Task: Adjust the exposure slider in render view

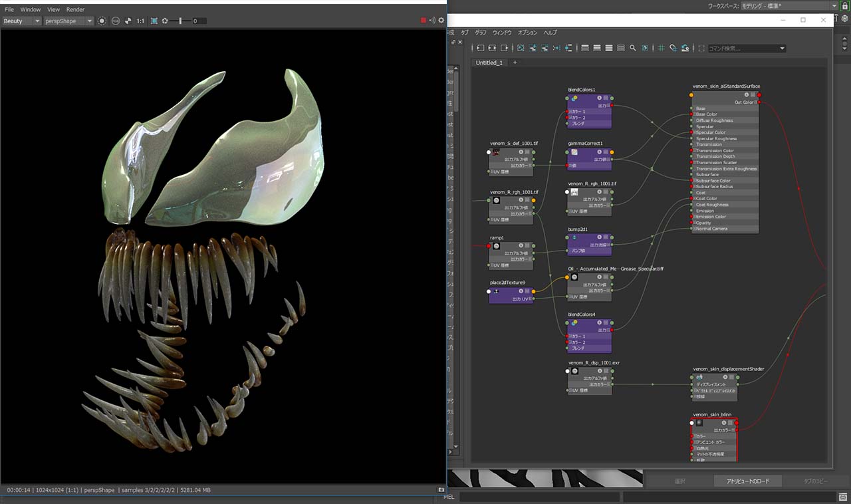Action: [180, 21]
